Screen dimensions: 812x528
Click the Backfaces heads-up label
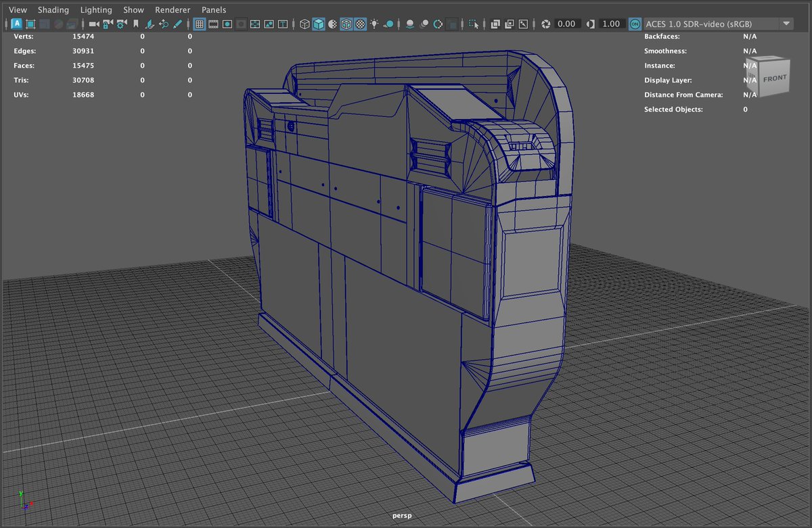tap(662, 37)
